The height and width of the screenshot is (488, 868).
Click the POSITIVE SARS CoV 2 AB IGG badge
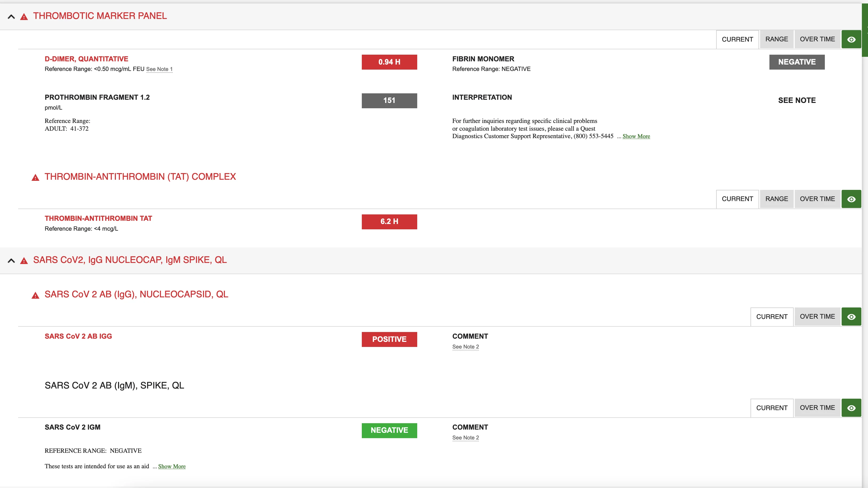coord(389,339)
